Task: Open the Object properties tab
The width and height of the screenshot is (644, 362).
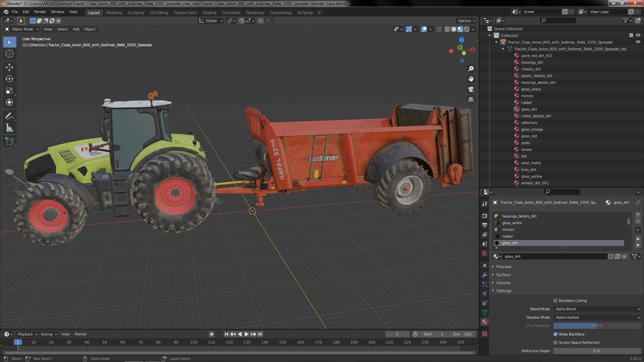Action: pos(484,265)
